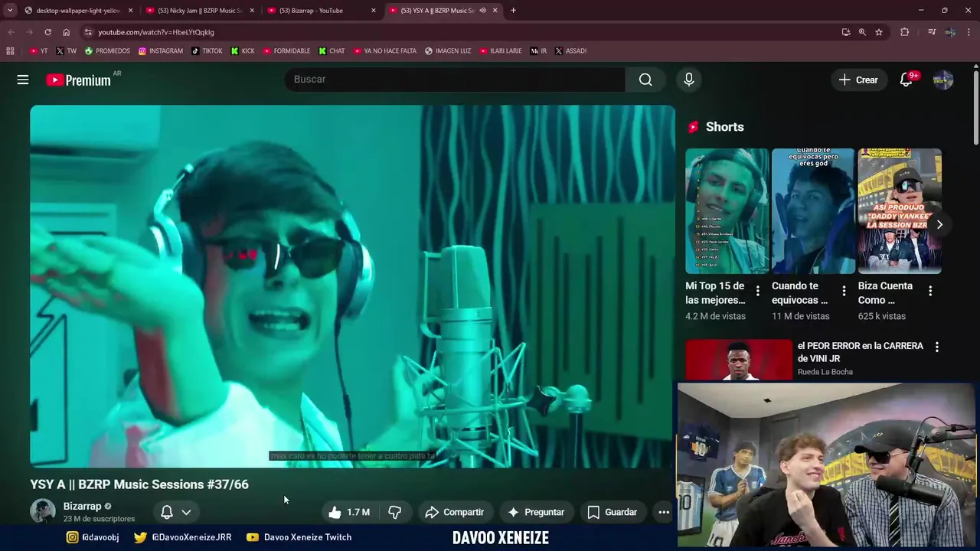The image size is (980, 551).
Task: Open the Bizarrap channel name link
Action: pos(82,506)
